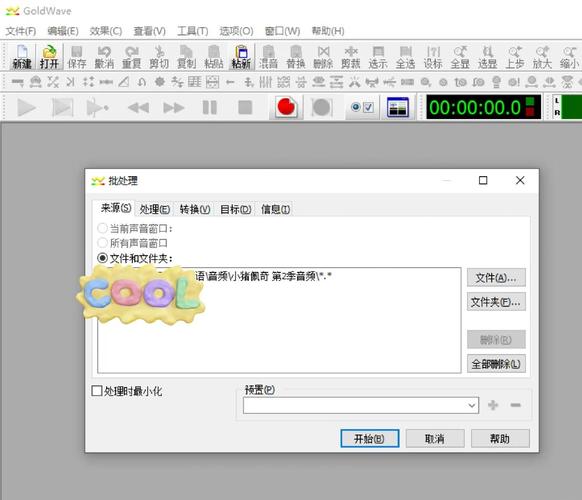582x500 pixels.
Task: Click the 新建 (New) toolbar icon
Action: (22, 56)
